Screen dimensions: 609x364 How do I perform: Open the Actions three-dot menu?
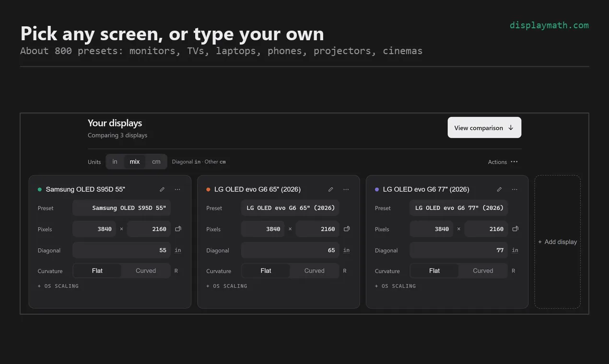514,162
